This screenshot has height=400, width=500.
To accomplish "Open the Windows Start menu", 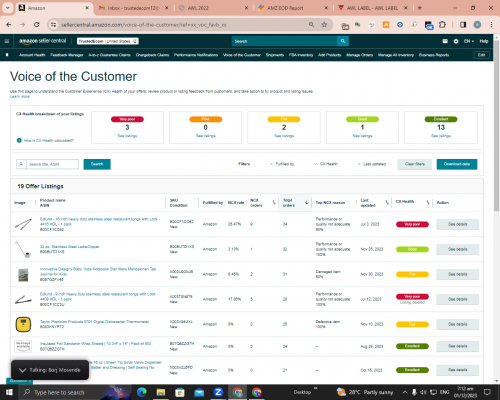I will [9, 392].
